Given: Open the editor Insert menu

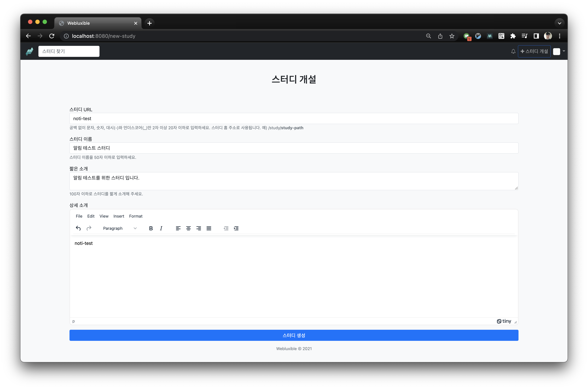Looking at the screenshot, I should [119, 216].
